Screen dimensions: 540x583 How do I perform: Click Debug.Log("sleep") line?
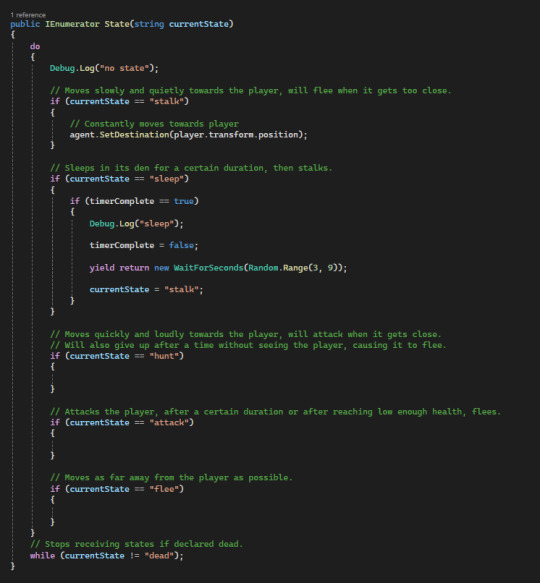136,224
